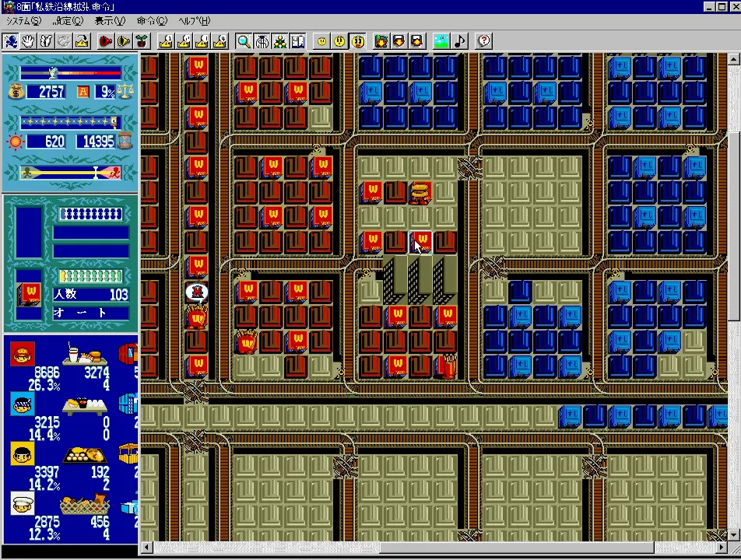Select the hand scrolling tool
Image resolution: width=741 pixels, height=560 pixels.
(27, 41)
